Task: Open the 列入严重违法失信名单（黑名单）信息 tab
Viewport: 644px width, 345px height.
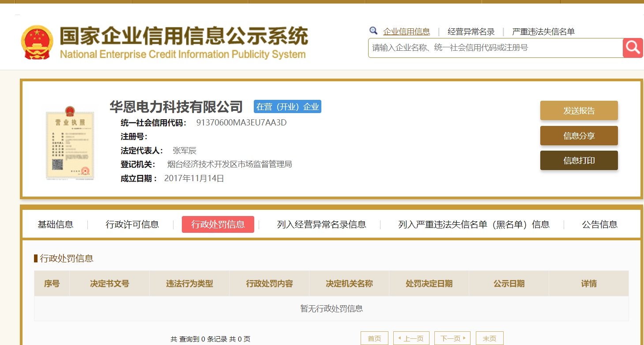Action: pyautogui.click(x=474, y=224)
